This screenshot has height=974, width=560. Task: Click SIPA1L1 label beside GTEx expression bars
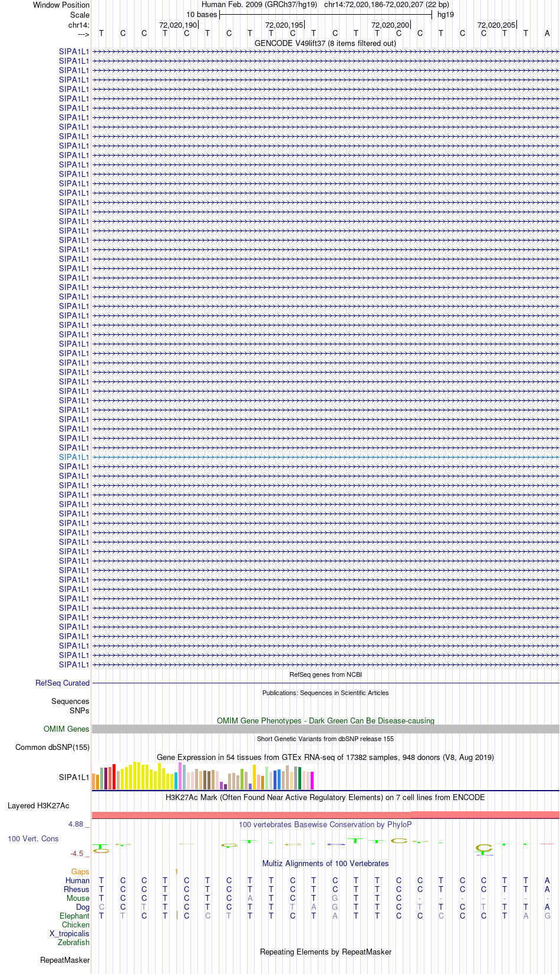coord(74,777)
